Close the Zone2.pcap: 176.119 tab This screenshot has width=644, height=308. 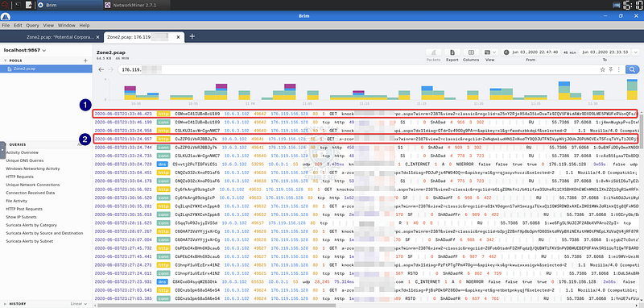point(178,36)
